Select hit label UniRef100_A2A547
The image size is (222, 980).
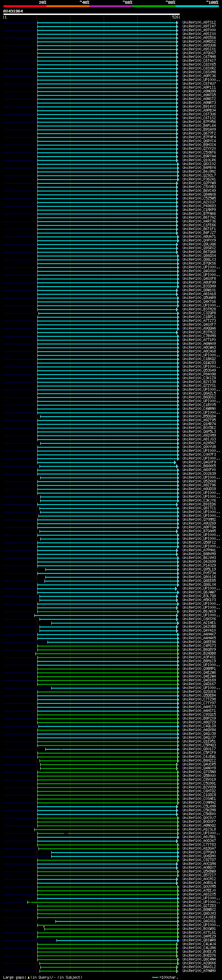point(199,443)
